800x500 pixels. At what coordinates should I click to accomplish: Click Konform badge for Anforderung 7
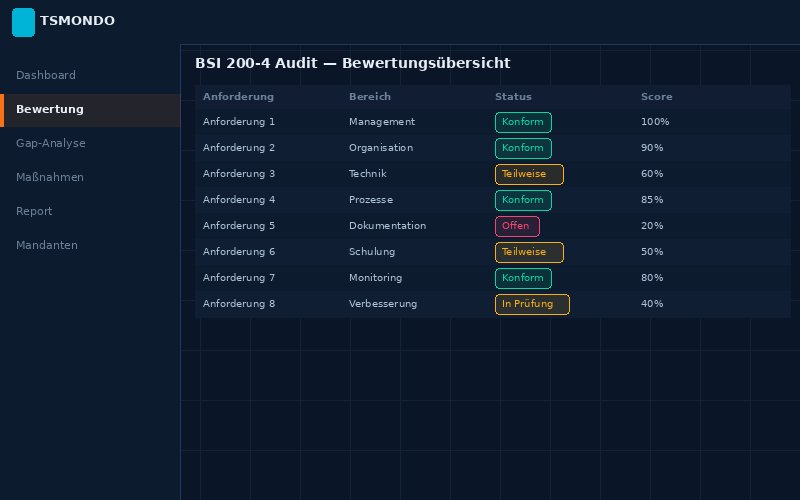click(523, 279)
